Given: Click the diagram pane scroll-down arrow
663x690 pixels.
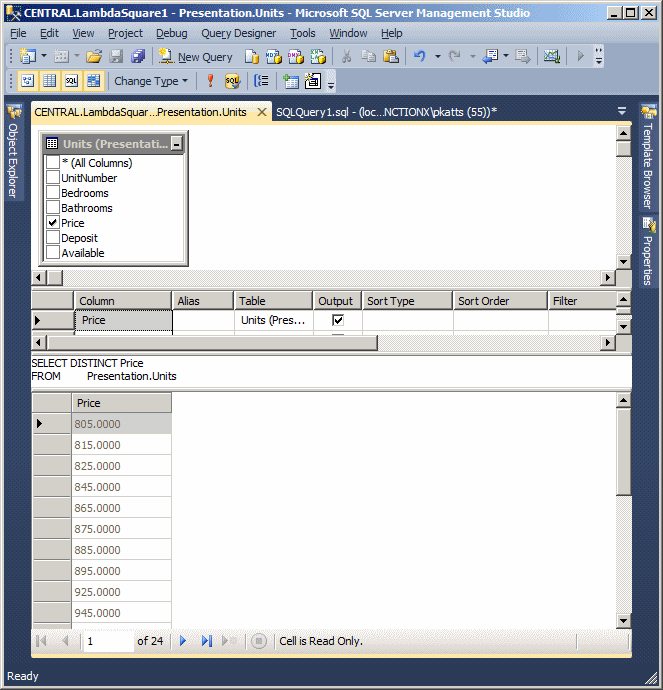Looking at the screenshot, I should click(624, 262).
